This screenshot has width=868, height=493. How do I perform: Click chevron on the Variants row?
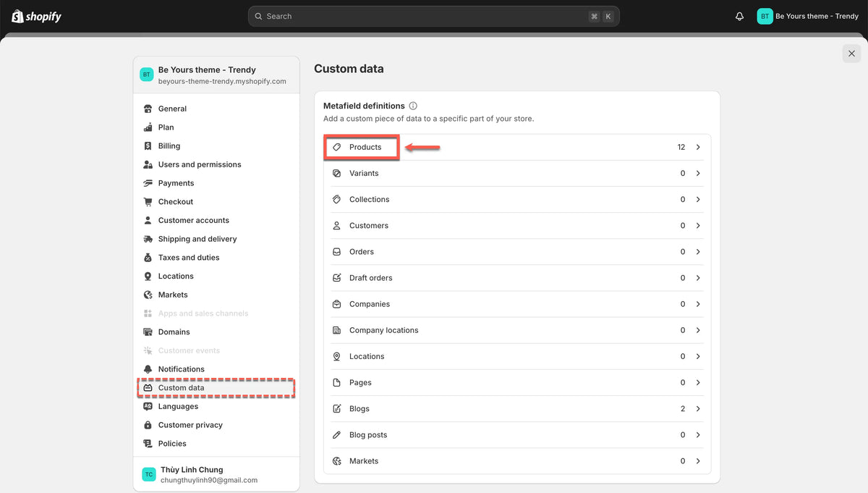(x=698, y=174)
